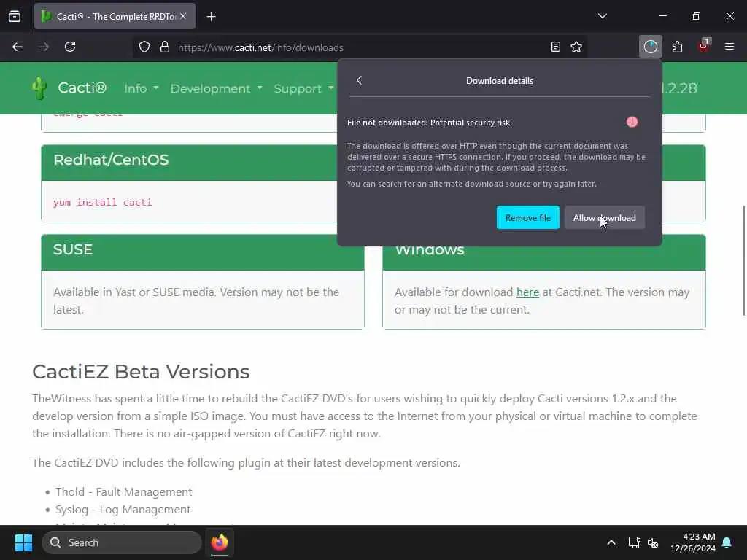Close the Cacti browser tab
747x560 pixels.
183,16
